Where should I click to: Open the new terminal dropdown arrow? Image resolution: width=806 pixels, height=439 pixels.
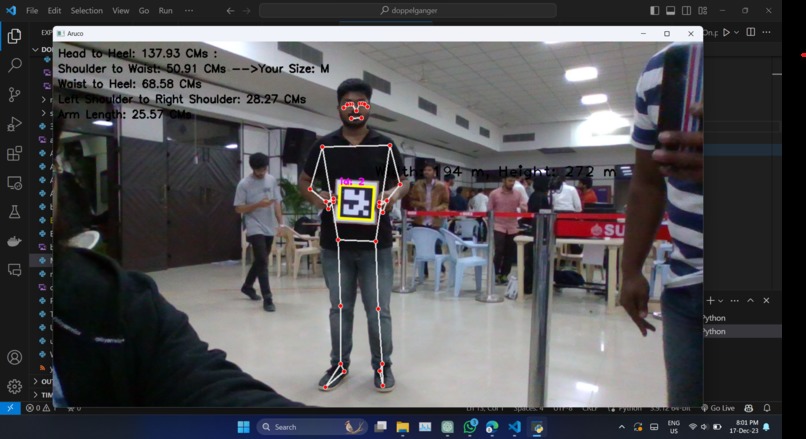721,301
